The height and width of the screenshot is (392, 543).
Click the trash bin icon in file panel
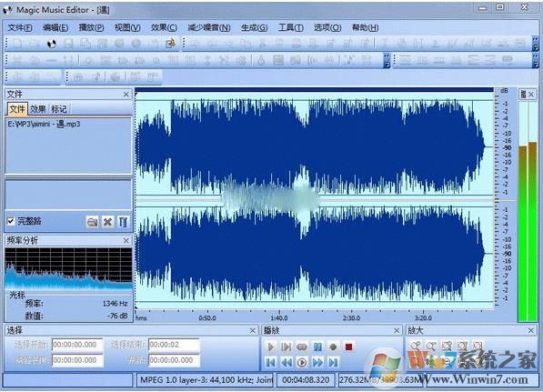(x=123, y=222)
